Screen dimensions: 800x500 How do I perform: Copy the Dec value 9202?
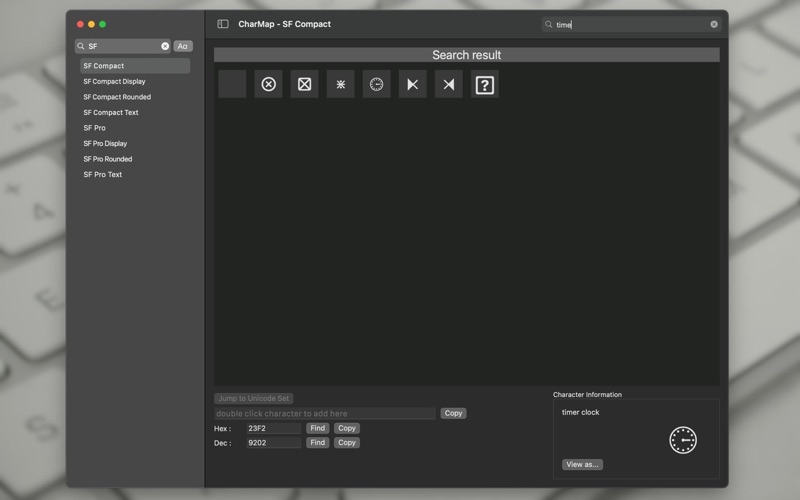tap(347, 442)
